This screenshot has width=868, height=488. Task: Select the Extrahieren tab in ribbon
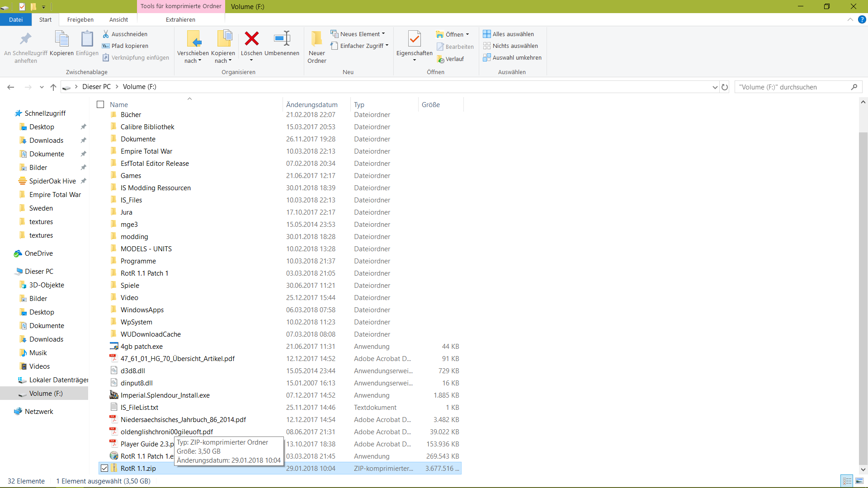(179, 19)
